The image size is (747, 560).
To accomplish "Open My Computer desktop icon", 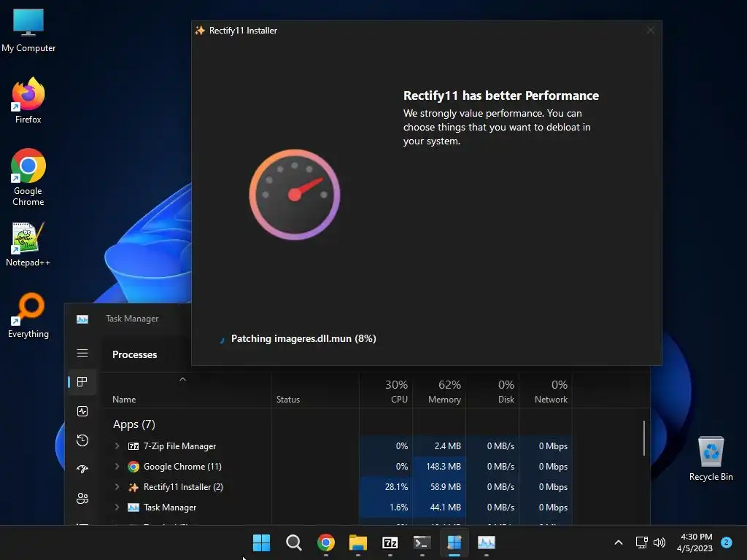I will [28, 31].
